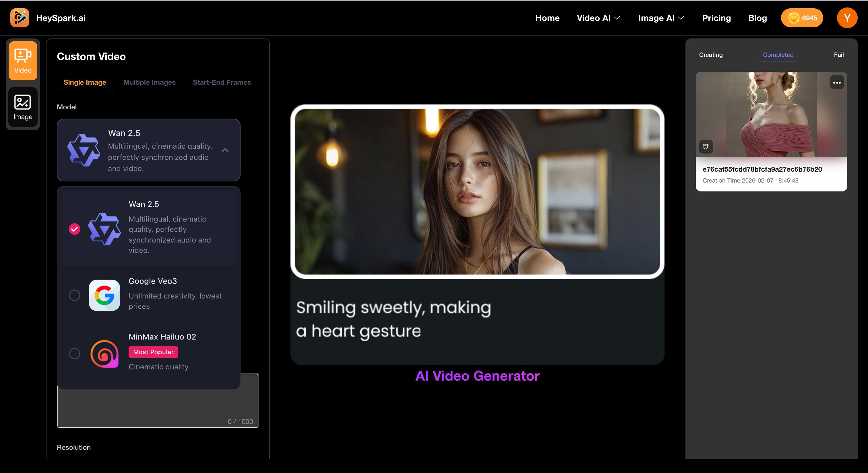
Task: Switch to the Start-End Frames tab
Action: (x=222, y=82)
